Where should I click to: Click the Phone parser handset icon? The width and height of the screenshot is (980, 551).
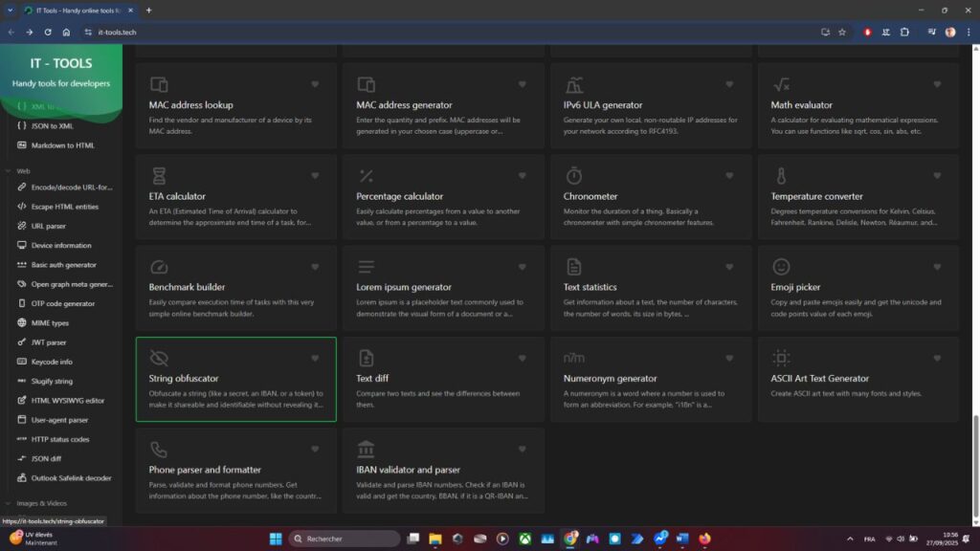click(159, 450)
